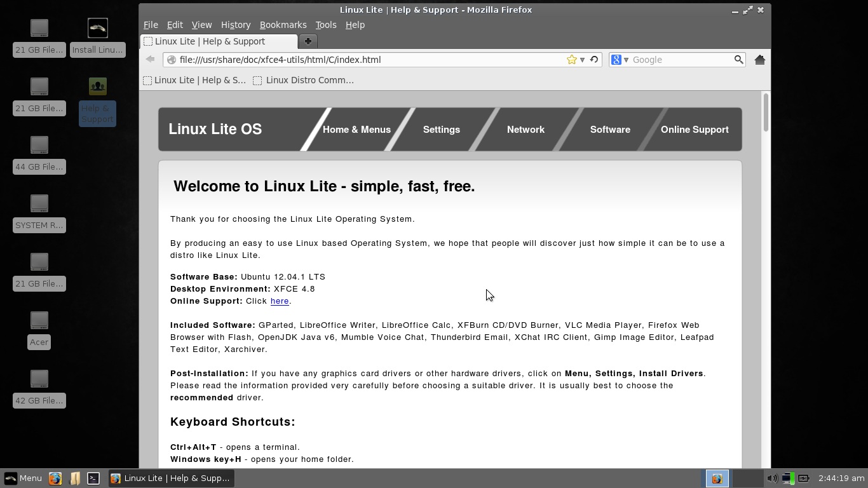Open the Help menu in Firefox
Screen dimensions: 868x488
tap(355, 25)
